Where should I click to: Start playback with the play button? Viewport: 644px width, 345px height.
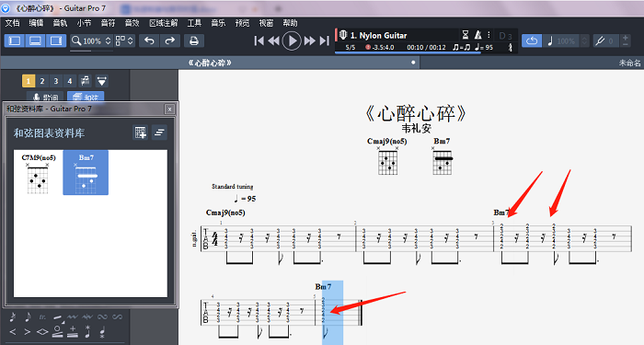point(292,40)
